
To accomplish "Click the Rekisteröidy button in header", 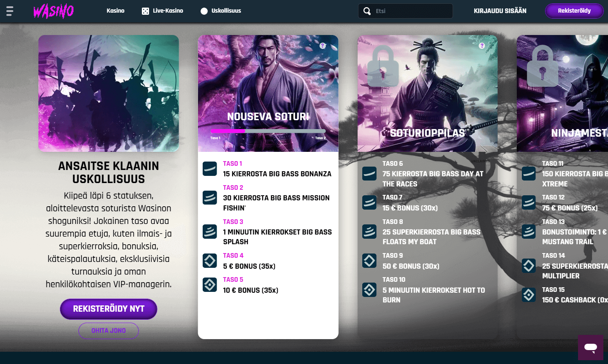I will [574, 11].
